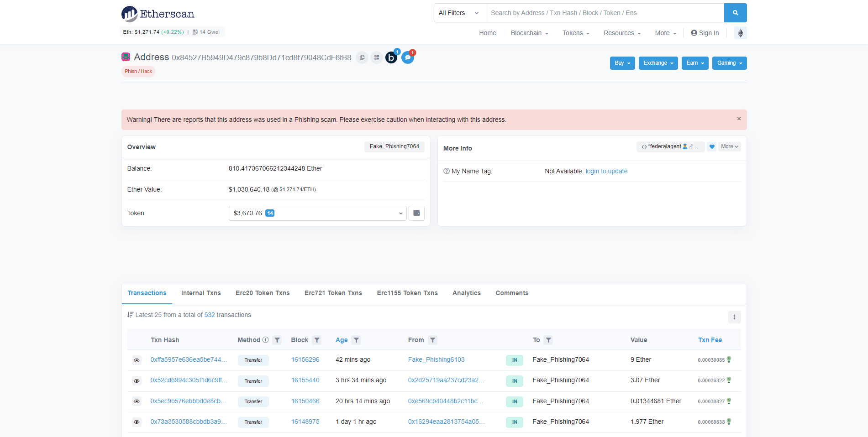Screen dimensions: 868x437
Task: Expand the All Filters dropdown
Action: tap(459, 13)
